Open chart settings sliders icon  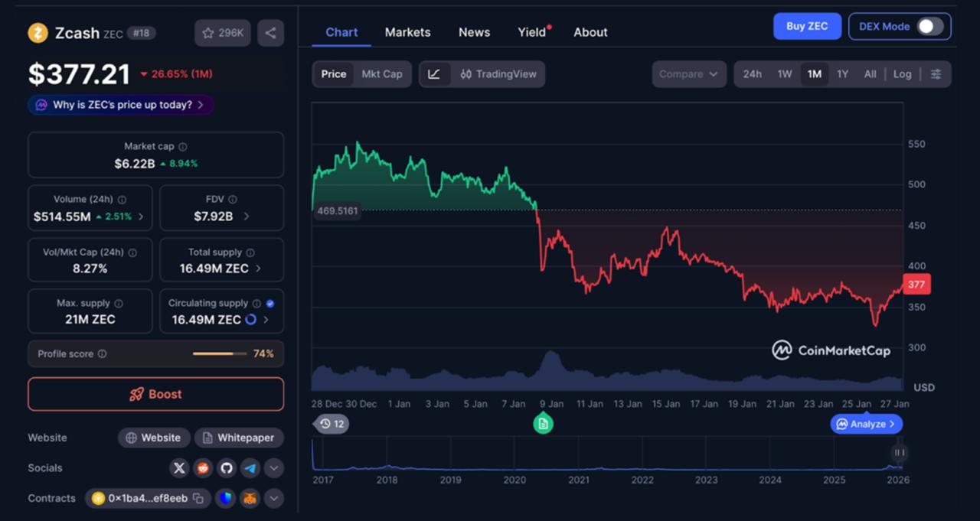coord(936,74)
